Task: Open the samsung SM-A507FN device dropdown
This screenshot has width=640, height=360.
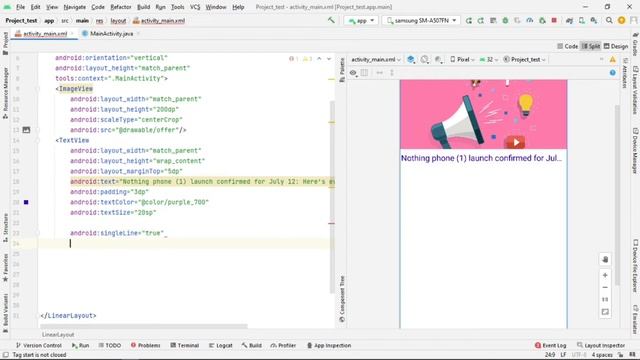Action: 421,20
